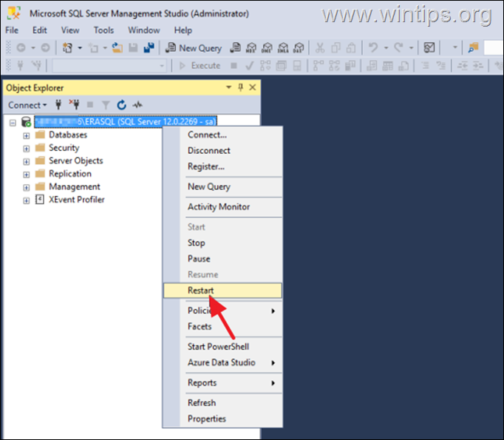Click the New Query toolbar button
Screen dimensions: 504x440
[194, 48]
